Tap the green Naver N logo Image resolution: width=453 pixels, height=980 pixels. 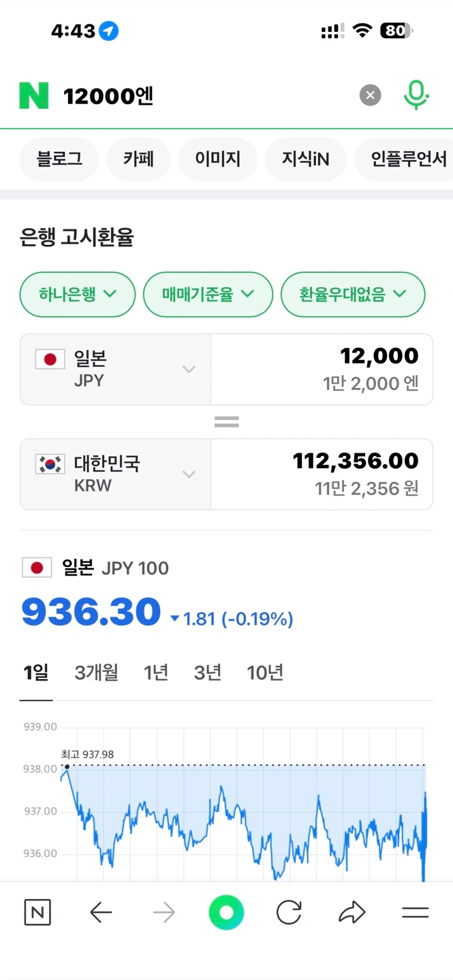click(34, 96)
